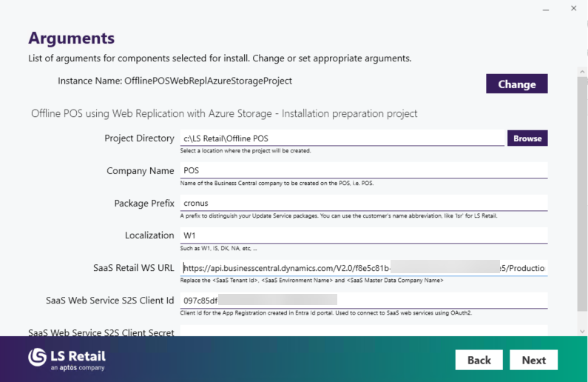The height and width of the screenshot is (382, 588).
Task: Click the Change instance name button
Action: click(516, 84)
